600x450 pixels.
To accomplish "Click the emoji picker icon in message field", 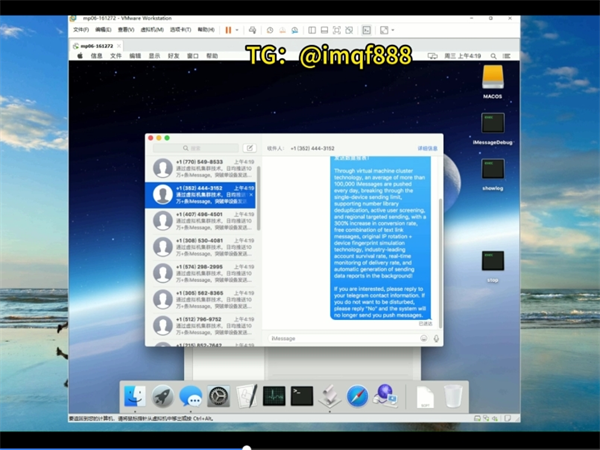I will (x=424, y=338).
